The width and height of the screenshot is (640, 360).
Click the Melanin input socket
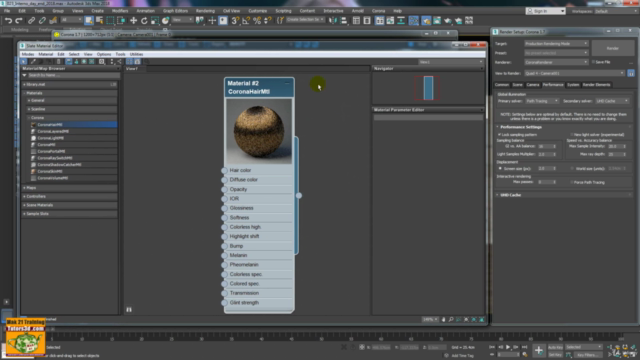(224, 256)
